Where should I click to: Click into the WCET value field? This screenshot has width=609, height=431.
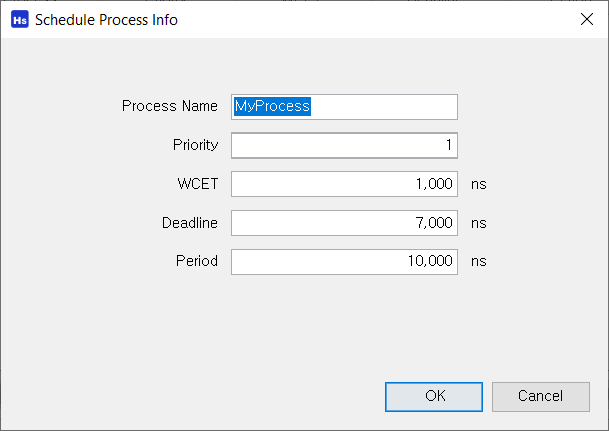tap(344, 184)
